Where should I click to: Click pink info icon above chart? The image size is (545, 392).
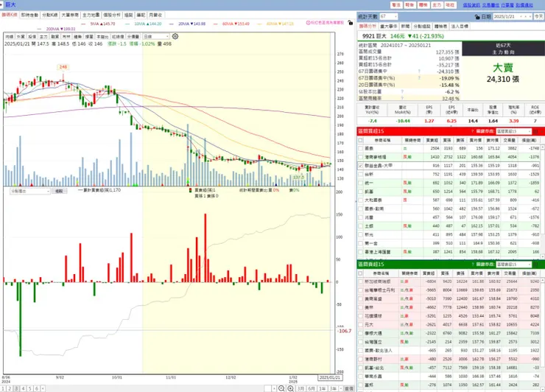click(x=308, y=23)
